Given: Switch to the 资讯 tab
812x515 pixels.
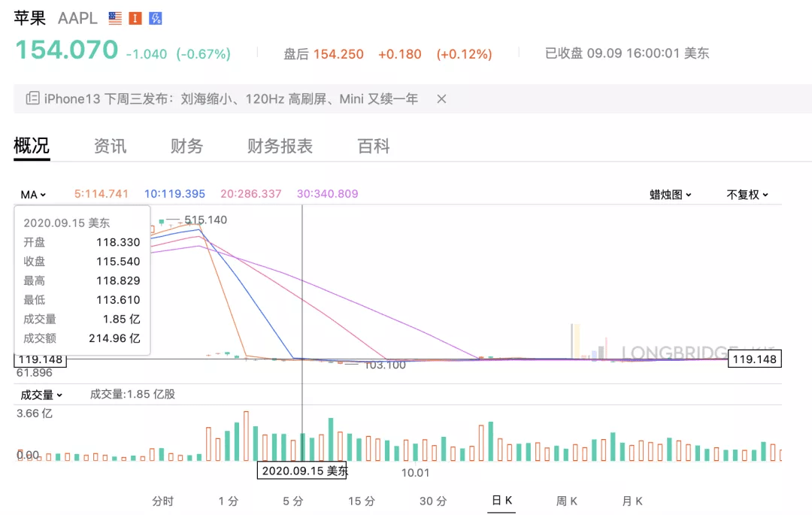Looking at the screenshot, I should click(110, 146).
